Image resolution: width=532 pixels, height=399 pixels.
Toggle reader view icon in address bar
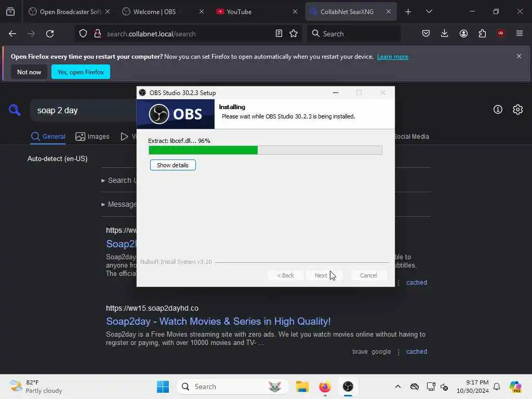[278, 34]
